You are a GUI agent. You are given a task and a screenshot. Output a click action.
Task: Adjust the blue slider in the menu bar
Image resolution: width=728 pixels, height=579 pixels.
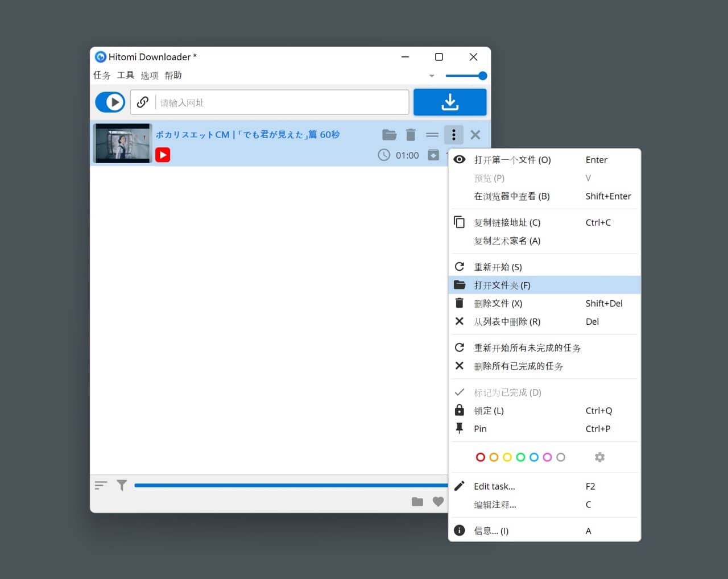coord(466,76)
